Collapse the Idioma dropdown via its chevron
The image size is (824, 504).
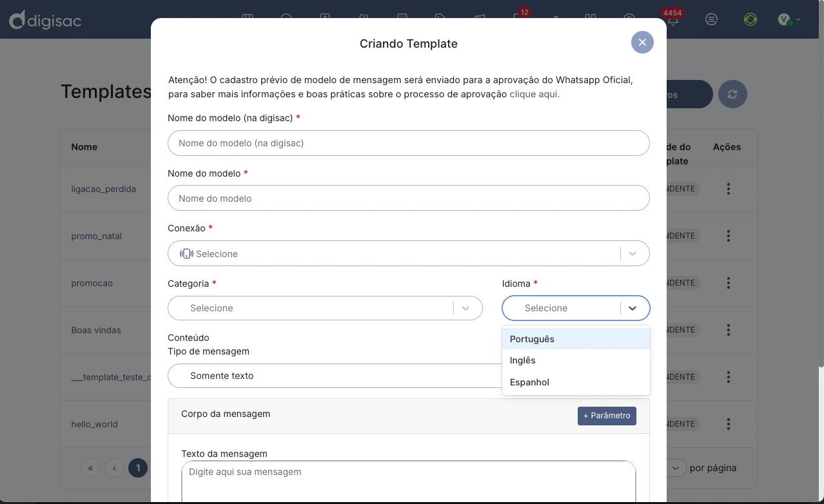[633, 308]
